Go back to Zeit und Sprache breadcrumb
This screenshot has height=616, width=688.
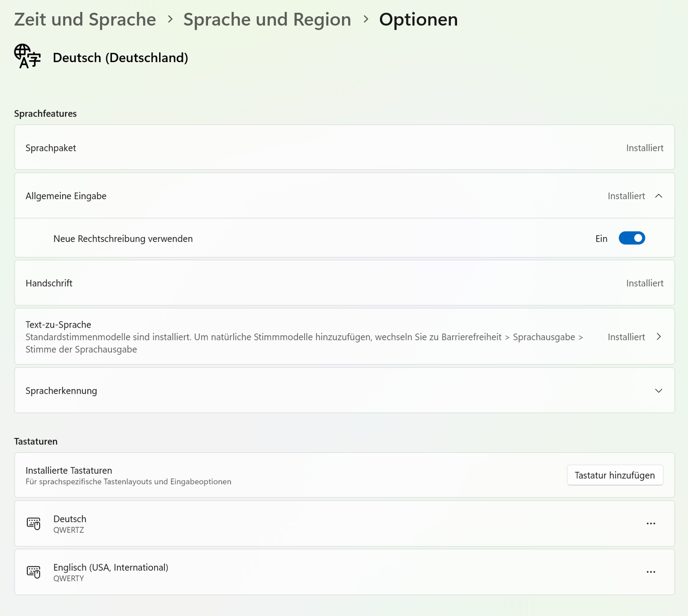[x=85, y=20]
